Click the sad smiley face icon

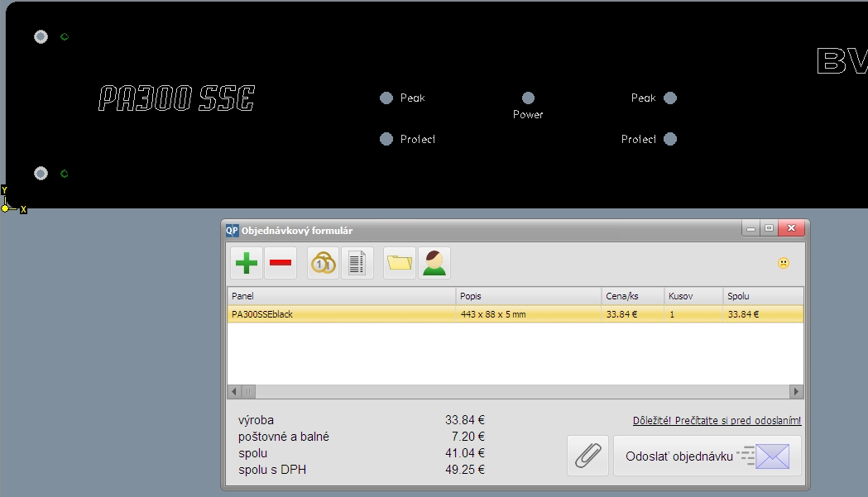tap(784, 263)
